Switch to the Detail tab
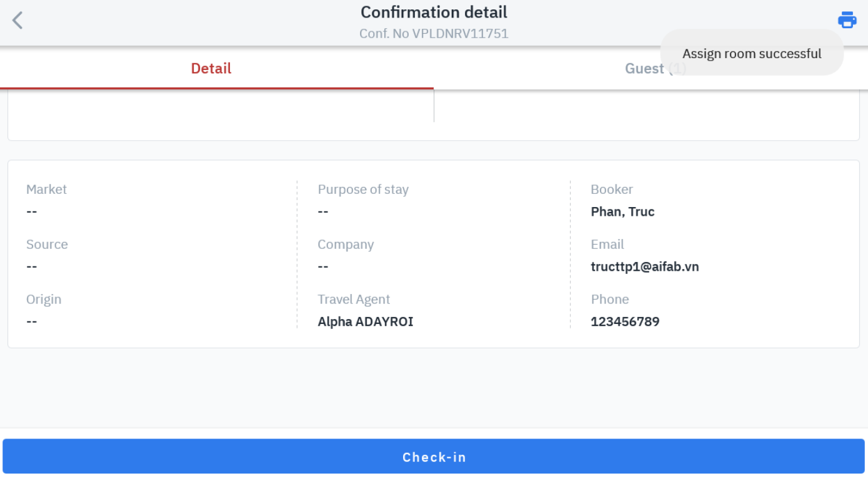The width and height of the screenshot is (868, 481). (x=211, y=69)
